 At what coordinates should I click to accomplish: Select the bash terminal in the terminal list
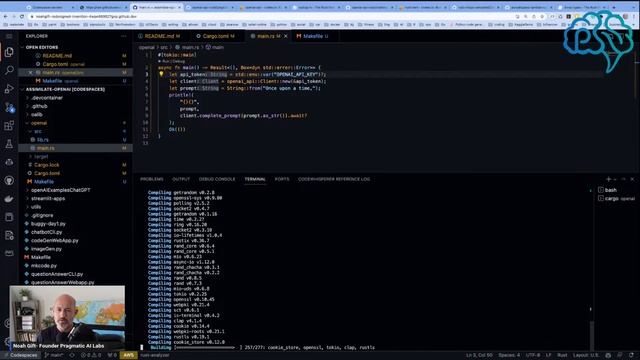tap(611, 190)
